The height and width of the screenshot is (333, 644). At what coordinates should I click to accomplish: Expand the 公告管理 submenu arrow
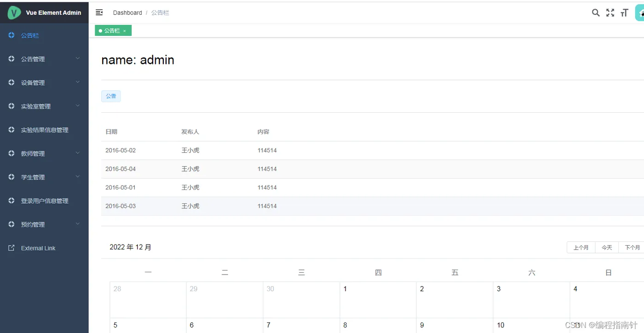click(x=77, y=58)
